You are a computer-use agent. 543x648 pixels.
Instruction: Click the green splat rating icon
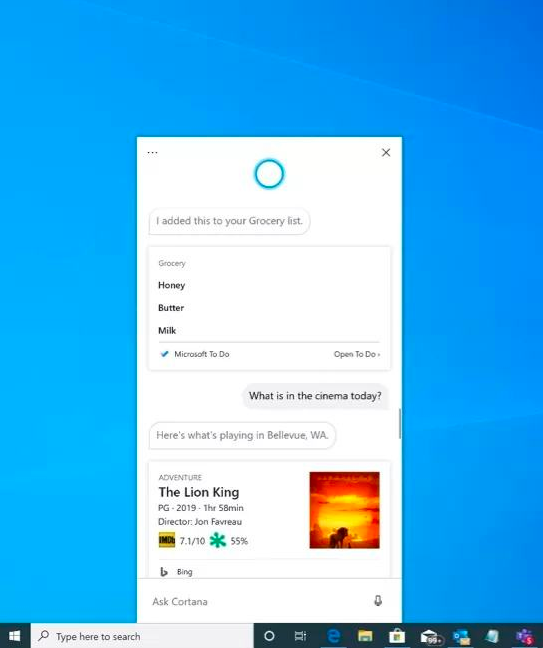218,540
